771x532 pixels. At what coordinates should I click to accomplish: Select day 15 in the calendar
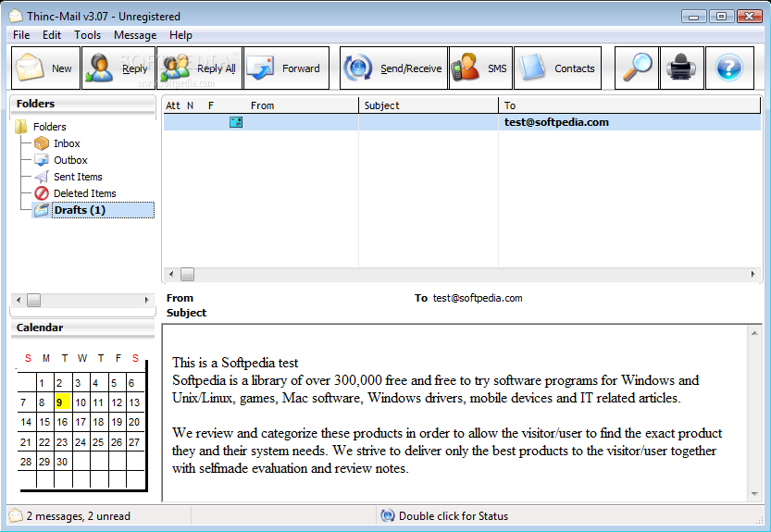44,422
